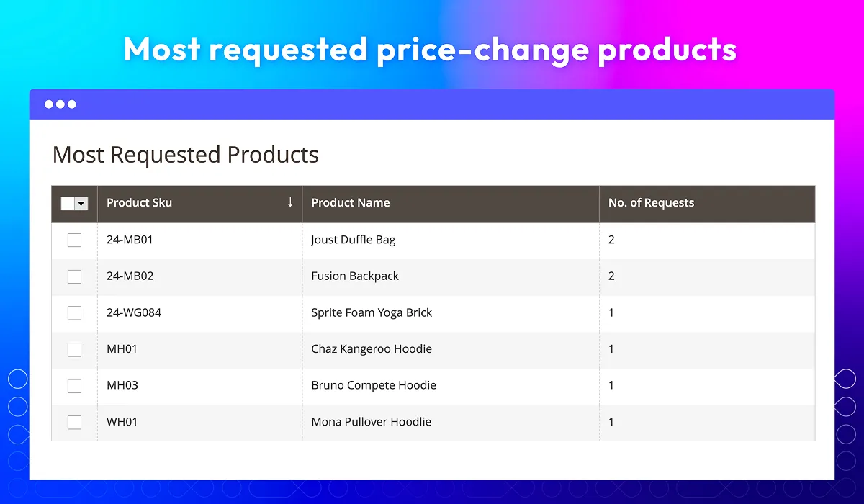Select the Chaz Kangeroo Hoodie cell
The width and height of the screenshot is (864, 504).
(451, 349)
